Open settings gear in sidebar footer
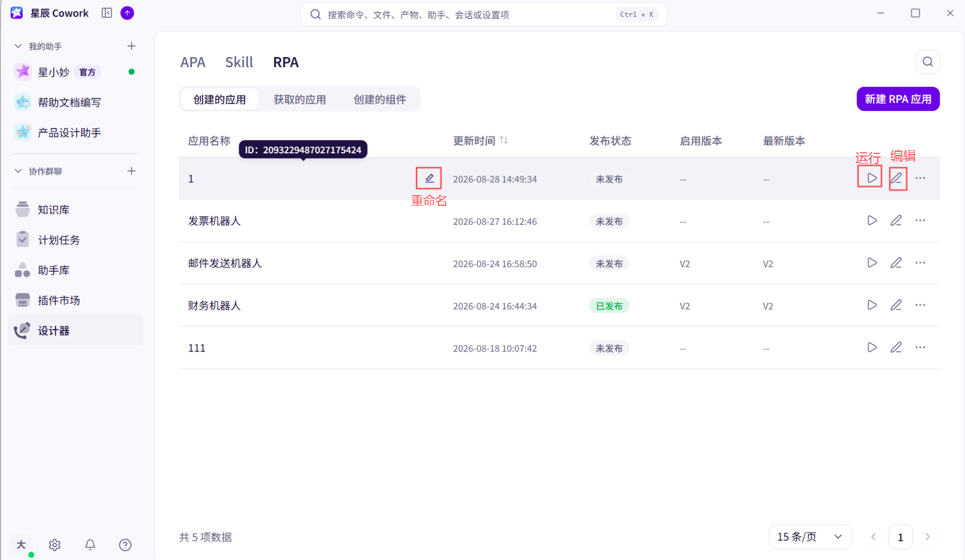Screen dimensions: 965x560 (x=54, y=545)
